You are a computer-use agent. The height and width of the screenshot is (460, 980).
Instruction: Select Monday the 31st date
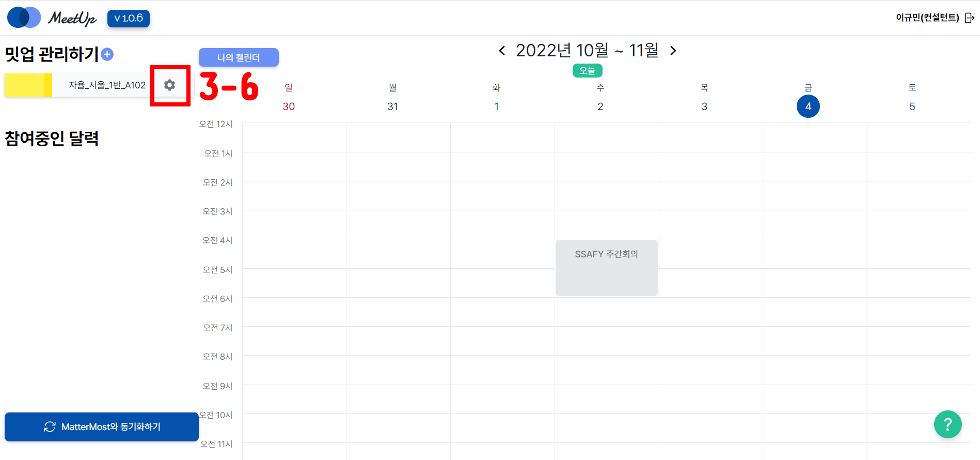(392, 106)
